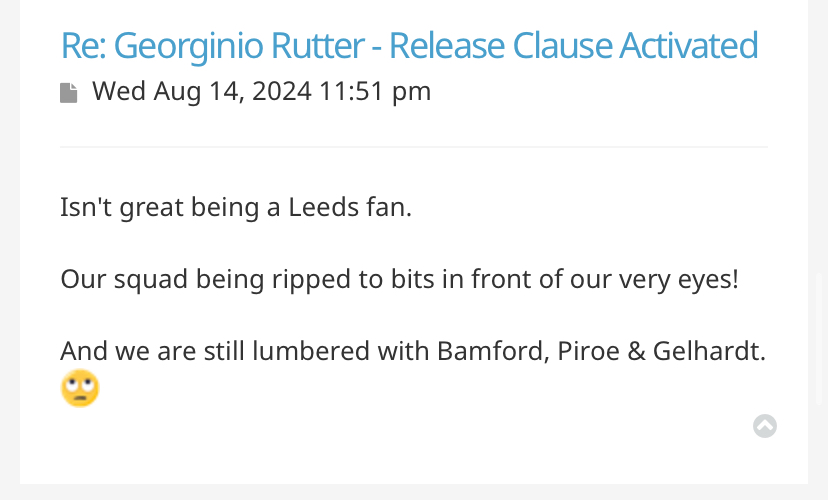The height and width of the screenshot is (500, 828).
Task: Click the sentence about being a Leeds fan
Action: coord(236,207)
